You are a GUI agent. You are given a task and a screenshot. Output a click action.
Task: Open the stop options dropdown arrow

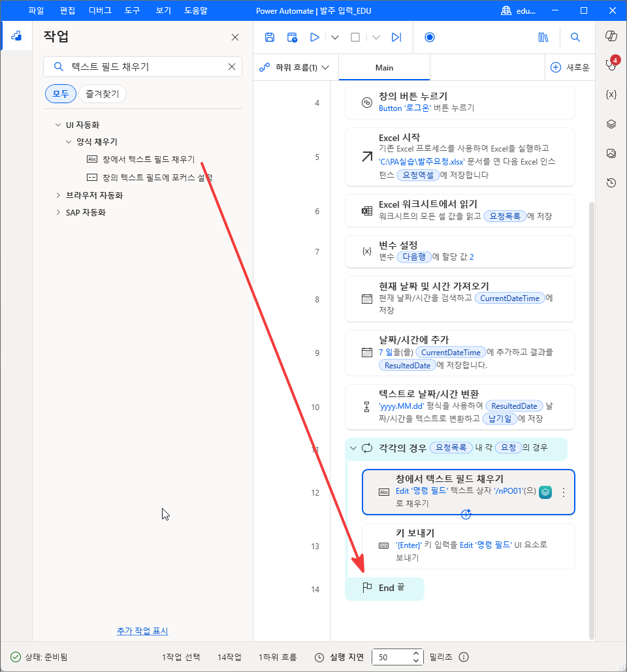376,38
